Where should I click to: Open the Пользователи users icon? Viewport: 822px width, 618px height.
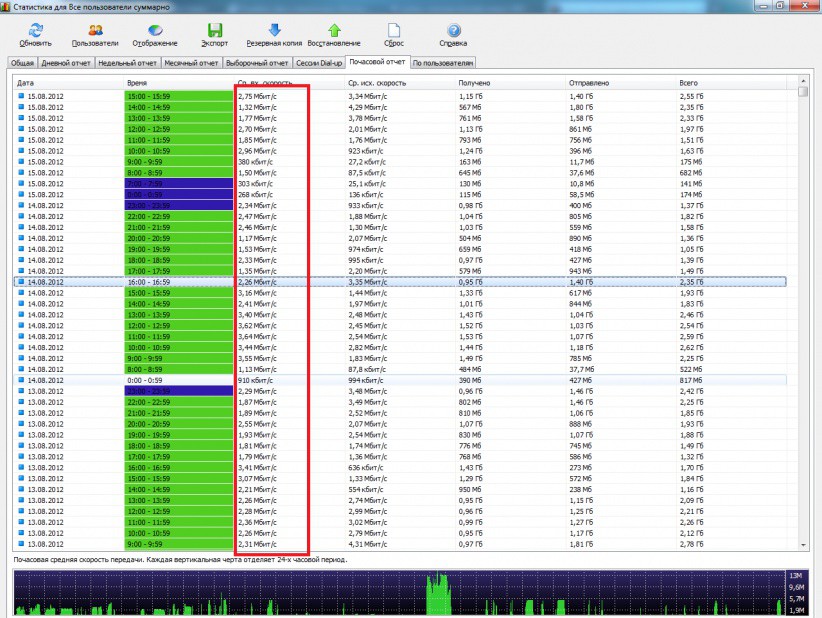point(95,31)
